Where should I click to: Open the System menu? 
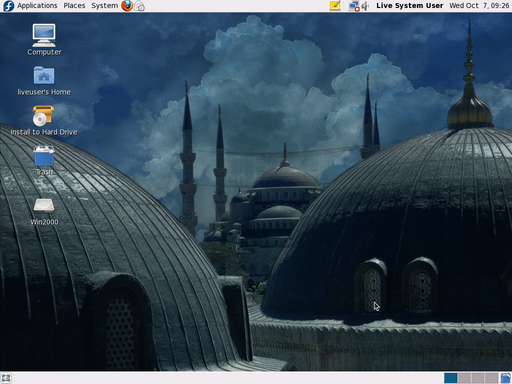(104, 6)
